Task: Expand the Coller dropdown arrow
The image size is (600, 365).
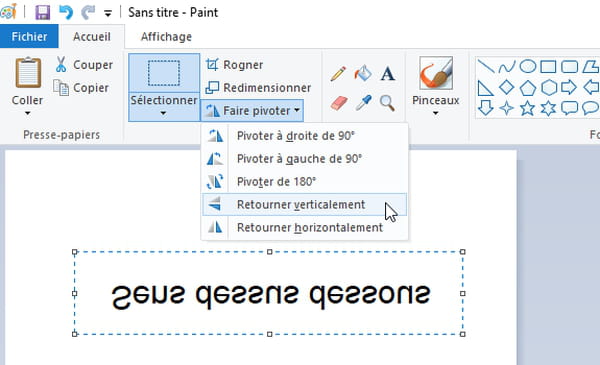Action: 27,113
